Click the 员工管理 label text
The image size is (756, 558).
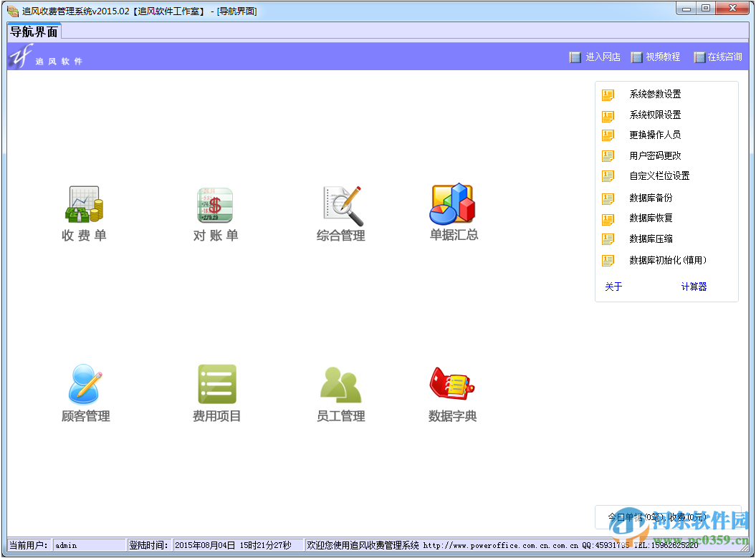tap(341, 416)
